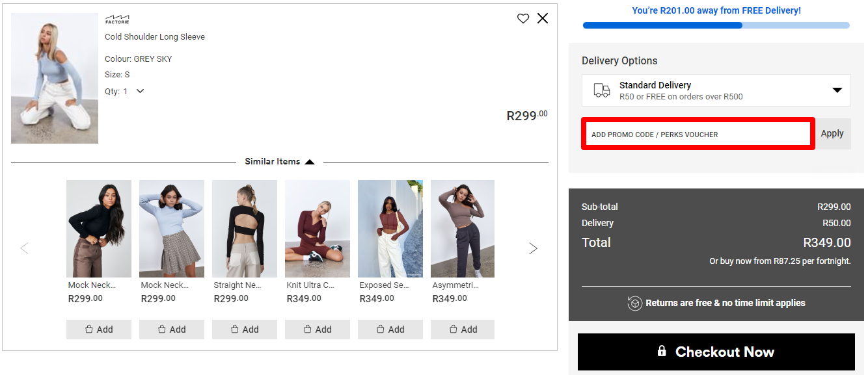Add the Knit Ultra C... item to bag
868x375 pixels.
click(318, 330)
